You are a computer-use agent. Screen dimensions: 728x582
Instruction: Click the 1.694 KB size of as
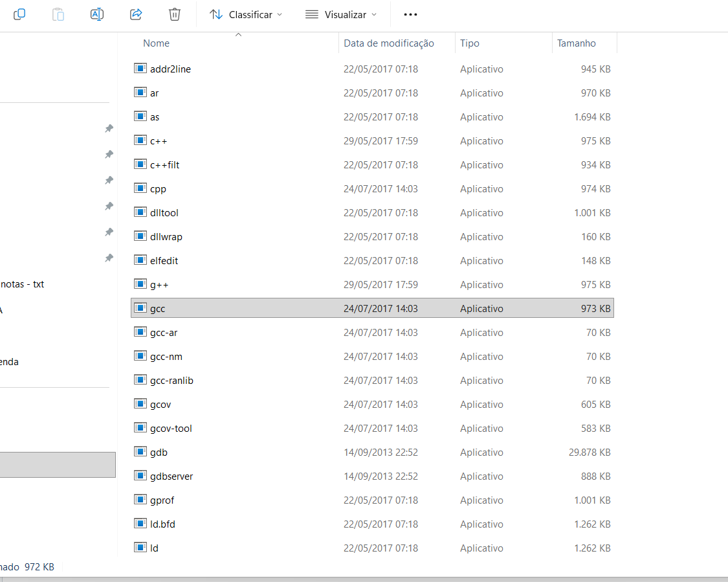[x=592, y=117]
